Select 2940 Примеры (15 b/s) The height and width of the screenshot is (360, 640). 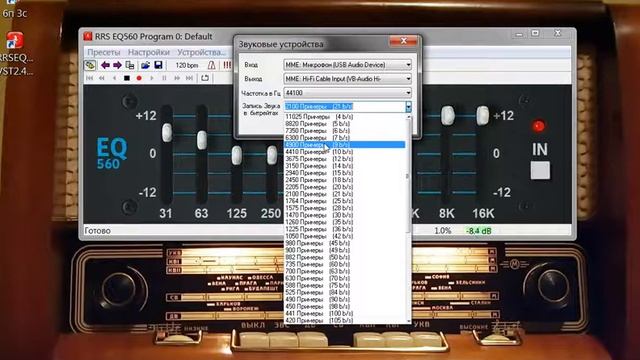344,173
